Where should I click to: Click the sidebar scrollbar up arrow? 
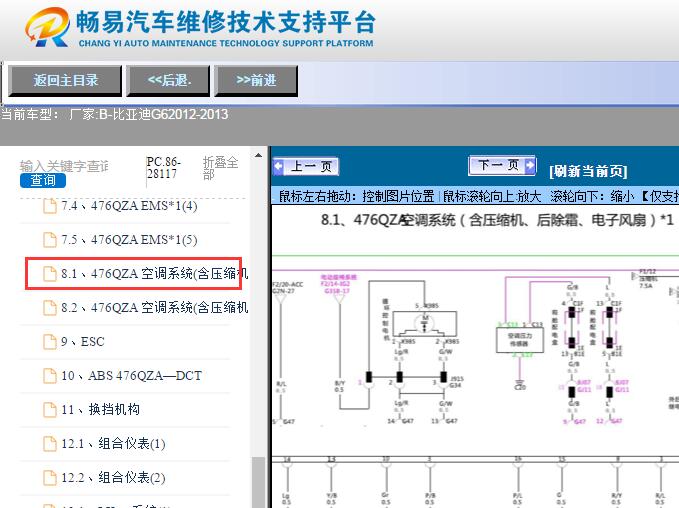(259, 155)
